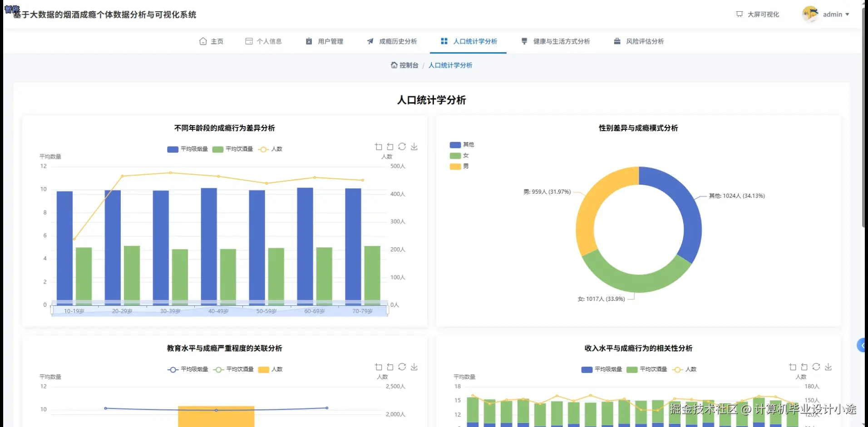Toggle 平均饮酒量 series in age-group chart legend
The image size is (868, 427).
(232, 149)
